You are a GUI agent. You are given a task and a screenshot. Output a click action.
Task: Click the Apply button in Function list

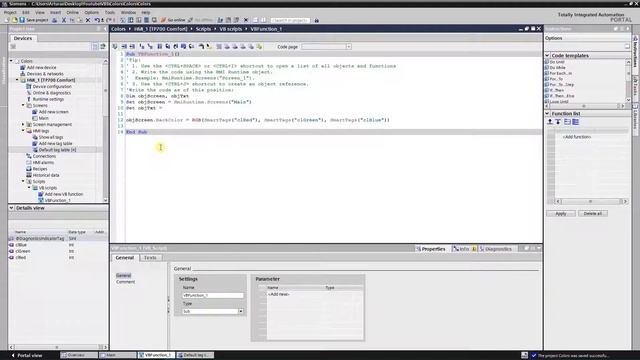[561, 213]
